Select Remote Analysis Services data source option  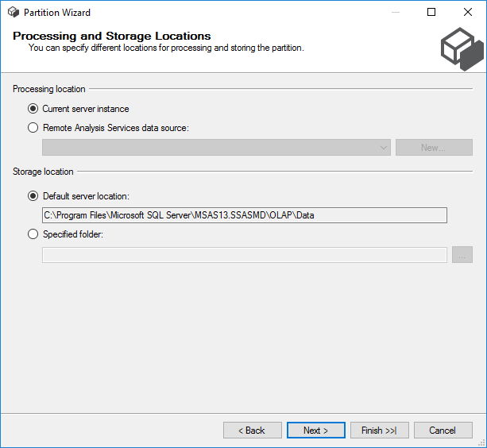tap(33, 128)
